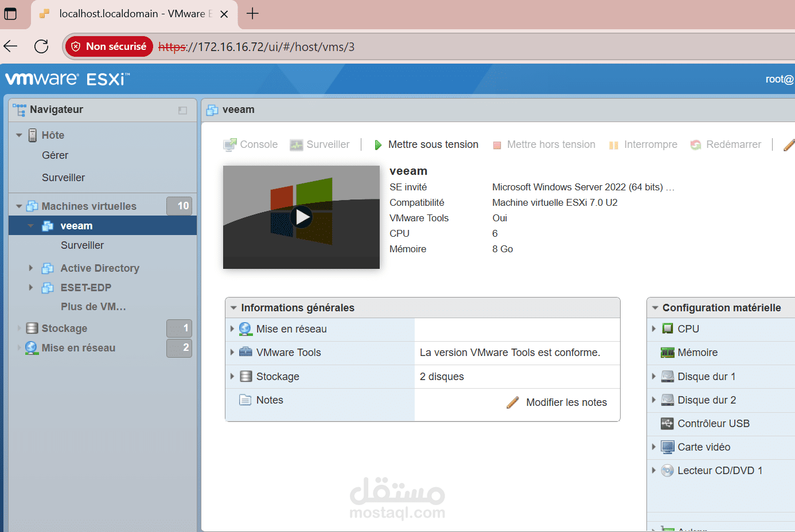
Task: Click the Non sécurisé security badge
Action: (109, 46)
